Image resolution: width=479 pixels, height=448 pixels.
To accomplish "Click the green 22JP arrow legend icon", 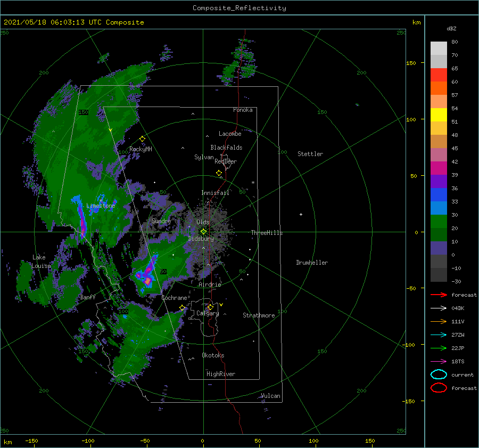I will (439, 348).
